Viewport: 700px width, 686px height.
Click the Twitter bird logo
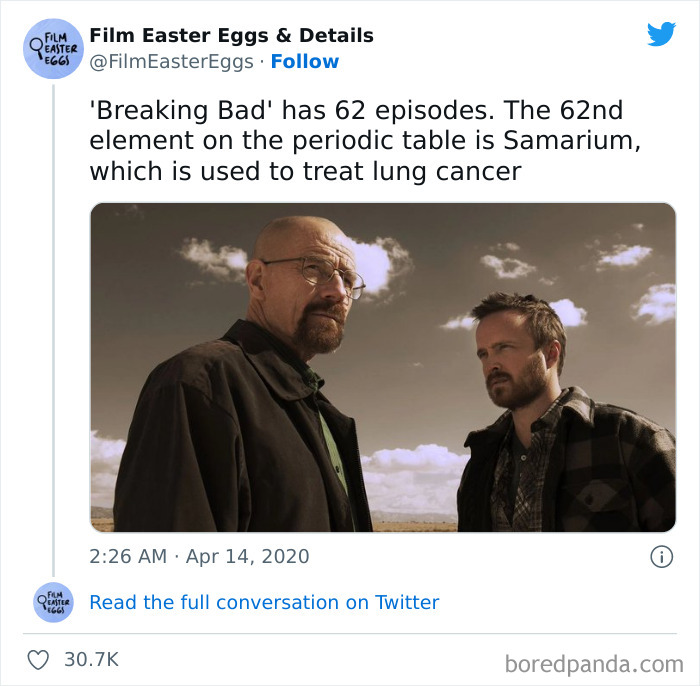point(661,33)
